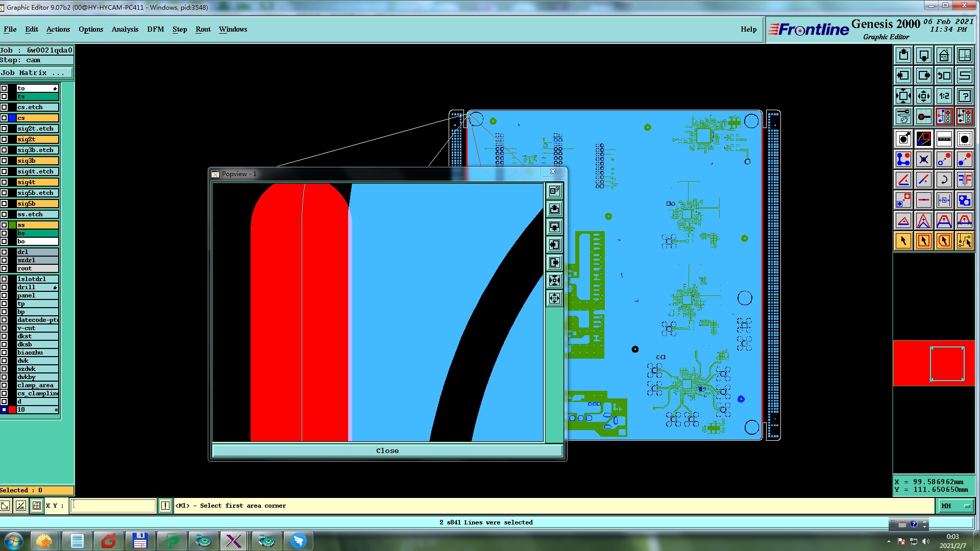
Task: Toggle the rout layer checkbox
Action: coord(4,268)
